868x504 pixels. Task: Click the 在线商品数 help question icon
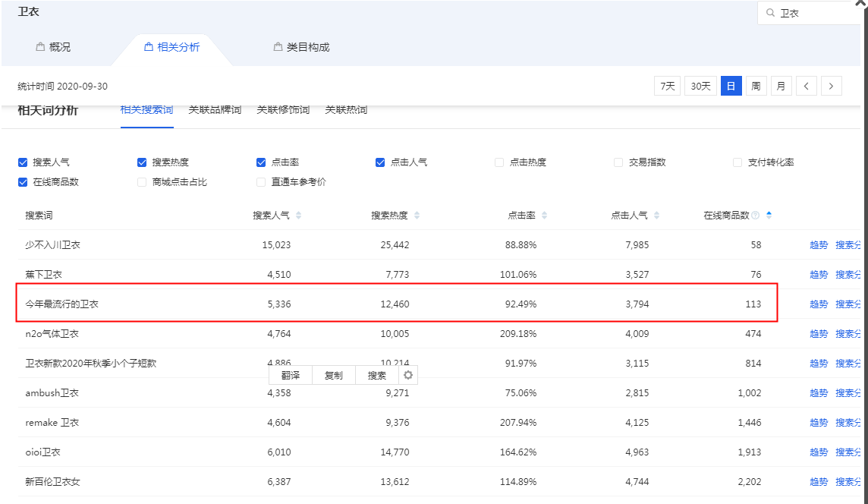(756, 216)
